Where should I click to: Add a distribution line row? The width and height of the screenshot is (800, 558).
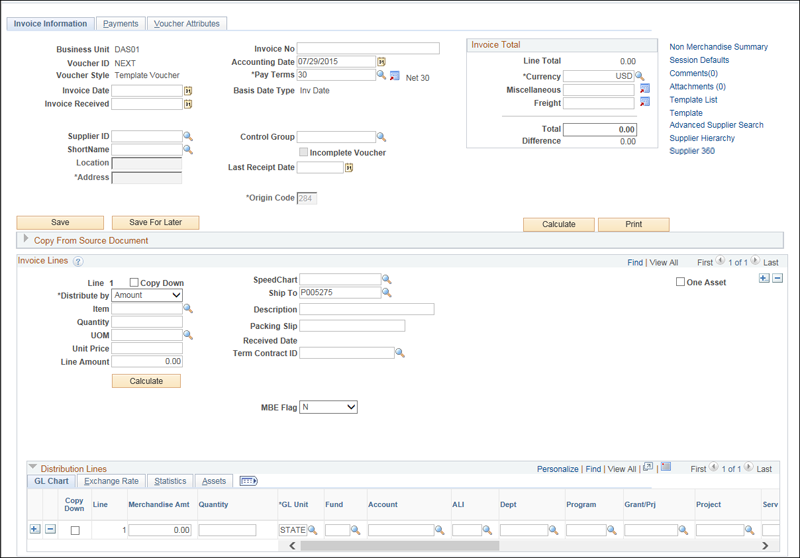[35, 529]
